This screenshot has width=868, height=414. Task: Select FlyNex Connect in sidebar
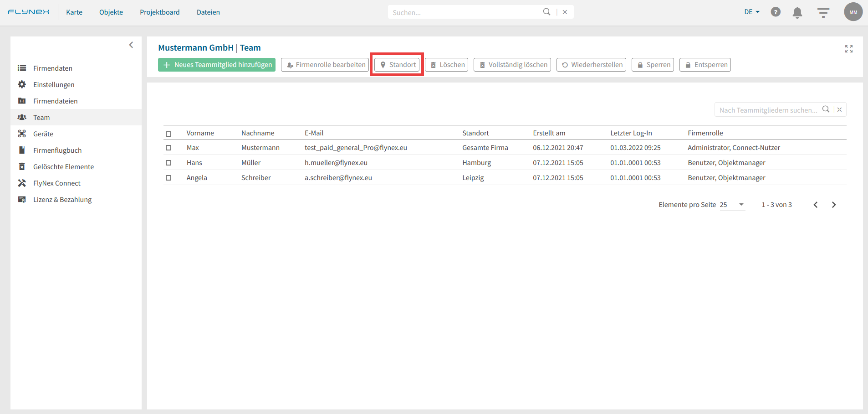[x=76, y=183]
